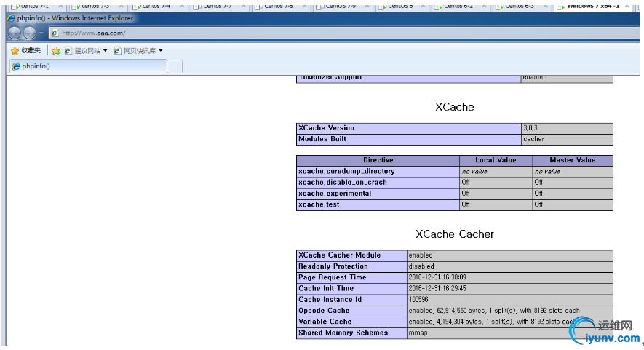Click the xcache.experimental row label
This screenshot has width=644, height=350.
pos(378,194)
